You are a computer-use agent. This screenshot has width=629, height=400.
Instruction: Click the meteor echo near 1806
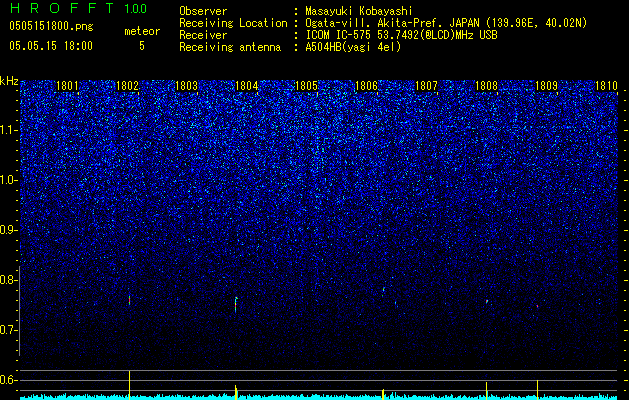(384, 289)
